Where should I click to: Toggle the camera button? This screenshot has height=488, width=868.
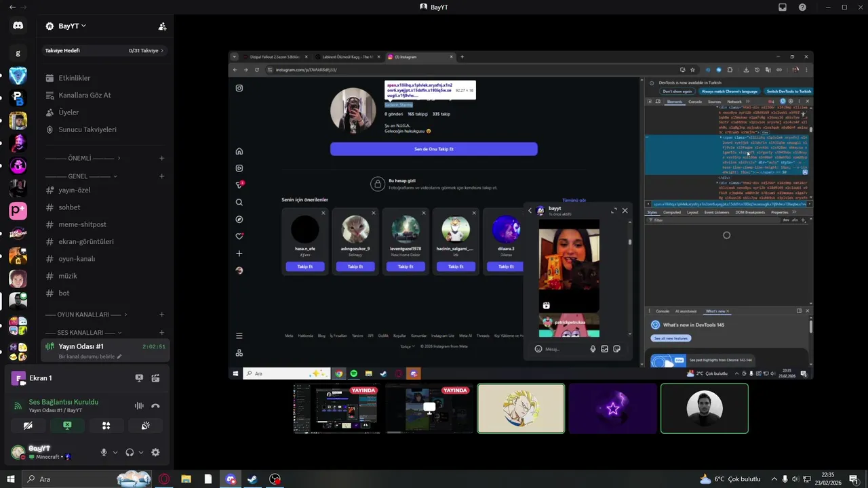28,426
